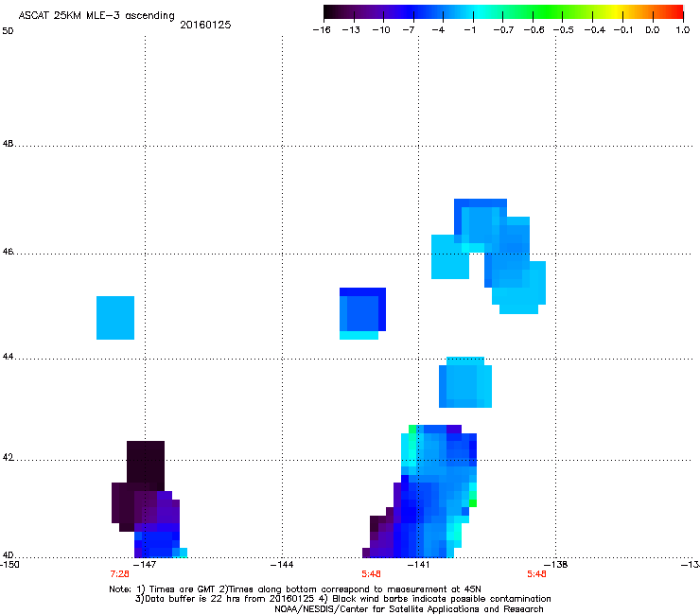The height and width of the screenshot is (615, 700).
Task: Click the latitude label 44
Action: [8, 357]
